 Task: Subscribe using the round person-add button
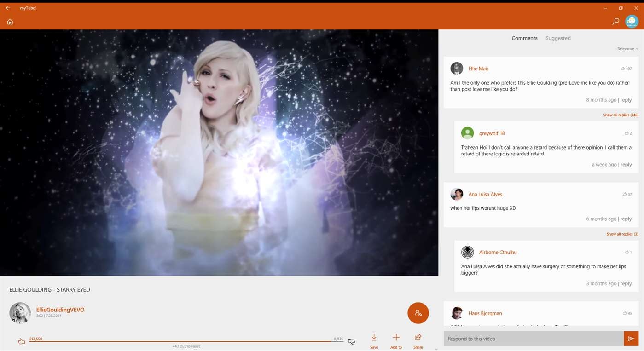(418, 313)
